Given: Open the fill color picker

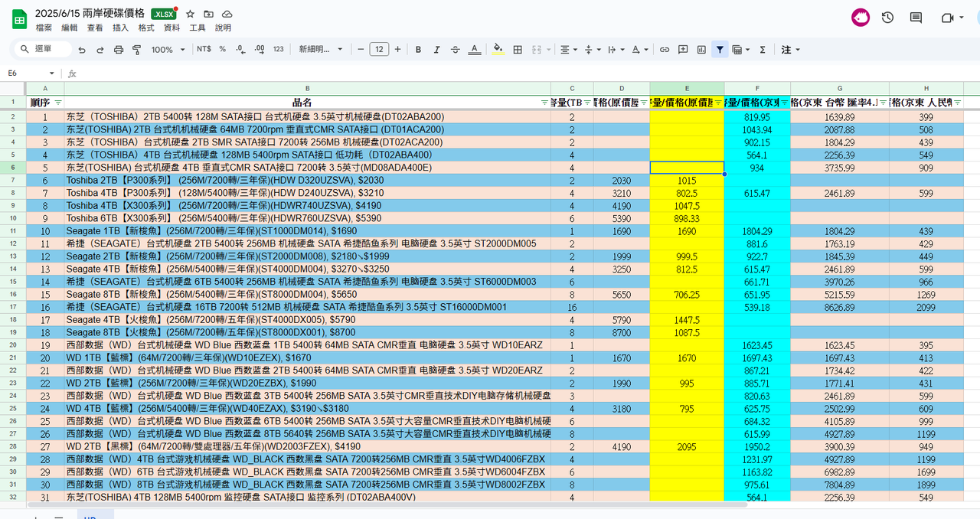Looking at the screenshot, I should click(498, 49).
